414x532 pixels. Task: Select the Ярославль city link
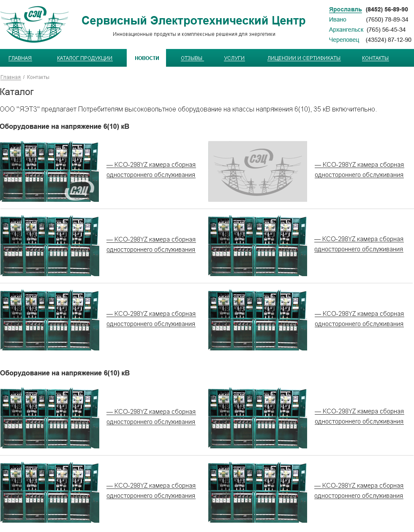click(x=346, y=9)
